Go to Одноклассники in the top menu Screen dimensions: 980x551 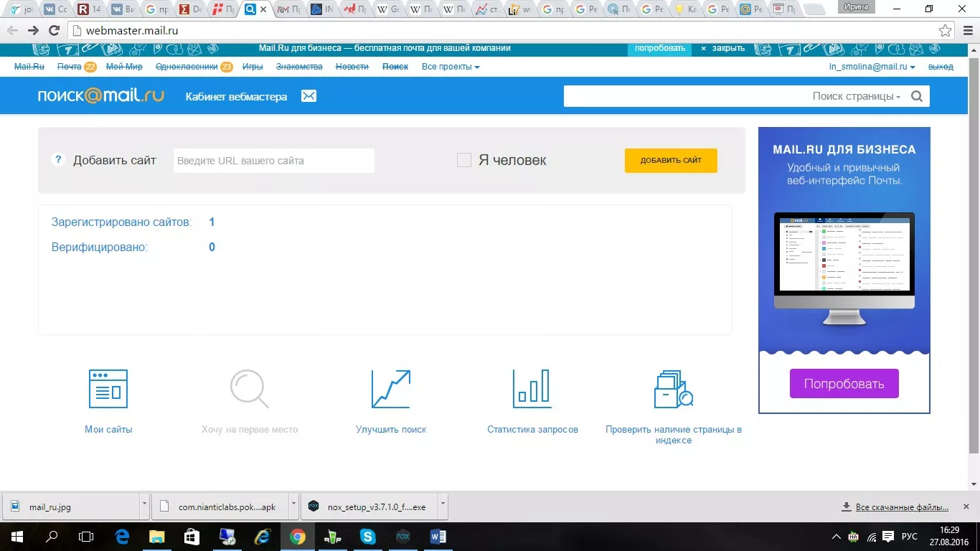[x=186, y=67]
